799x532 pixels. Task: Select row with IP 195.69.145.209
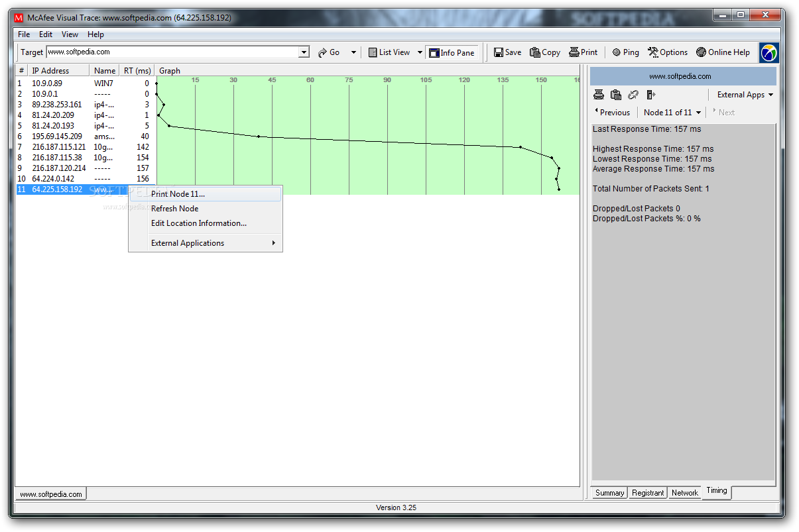click(86, 136)
